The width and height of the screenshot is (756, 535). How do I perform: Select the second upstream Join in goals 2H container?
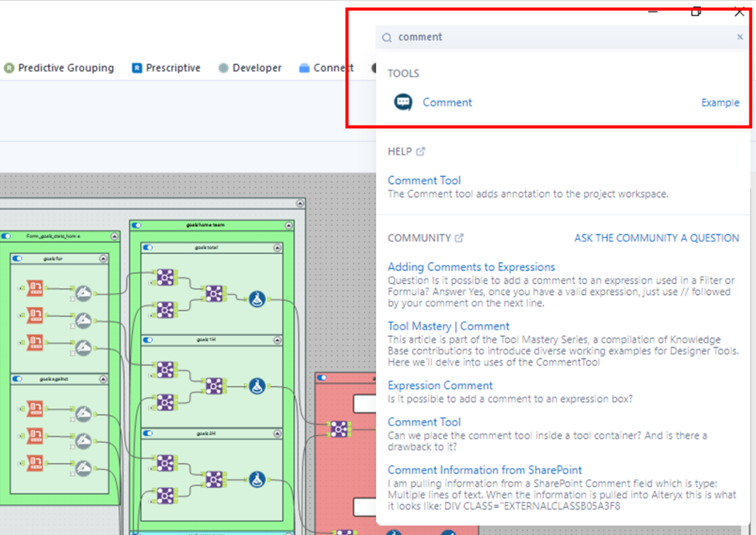[166, 495]
